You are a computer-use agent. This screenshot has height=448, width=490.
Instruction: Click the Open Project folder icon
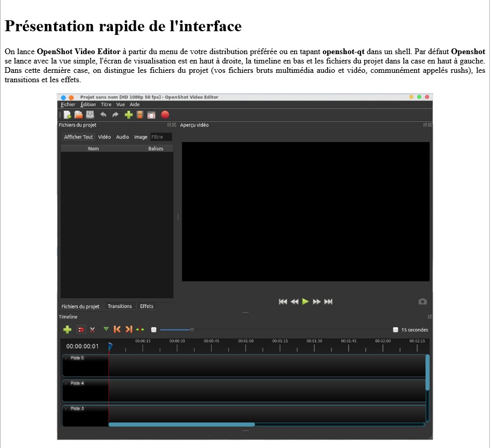coord(79,115)
